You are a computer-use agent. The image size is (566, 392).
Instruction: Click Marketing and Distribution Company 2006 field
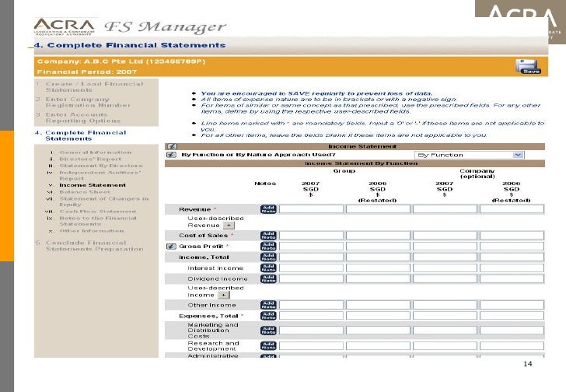coord(512,331)
